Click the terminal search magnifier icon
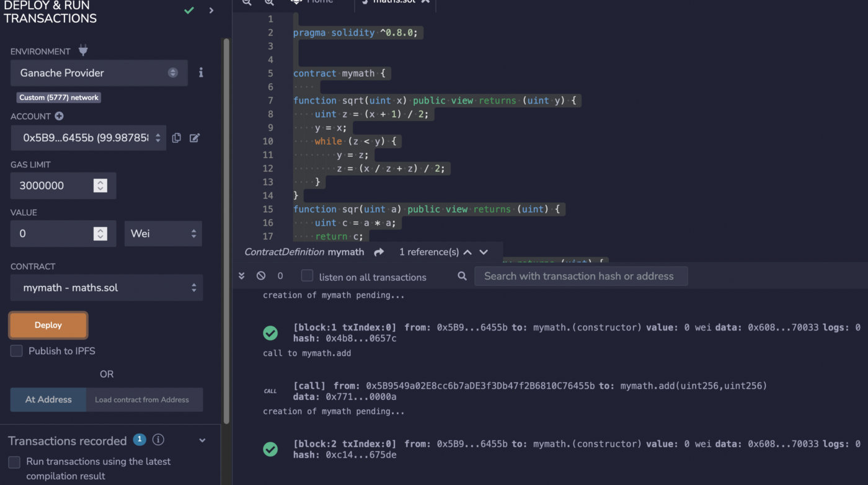This screenshot has width=868, height=485. pos(462,276)
